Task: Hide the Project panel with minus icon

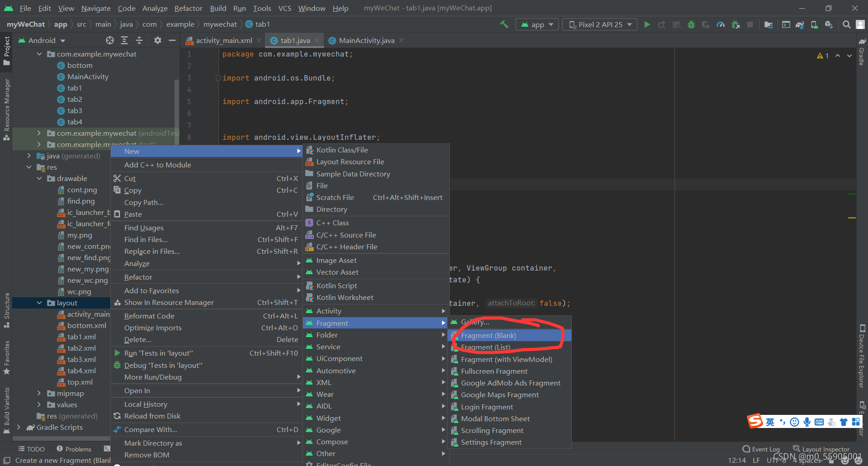Action: (172, 40)
